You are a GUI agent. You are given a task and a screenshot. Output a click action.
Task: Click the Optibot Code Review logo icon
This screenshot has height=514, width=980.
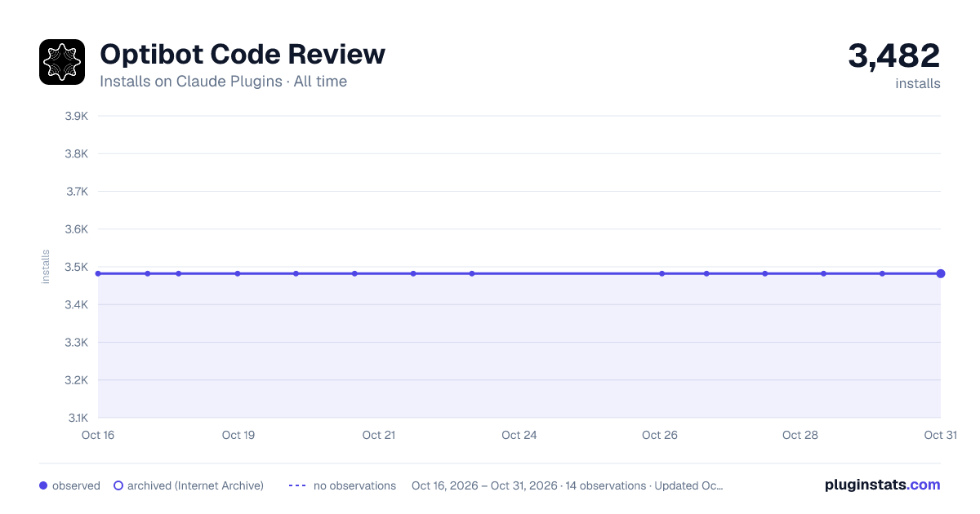coord(62,62)
